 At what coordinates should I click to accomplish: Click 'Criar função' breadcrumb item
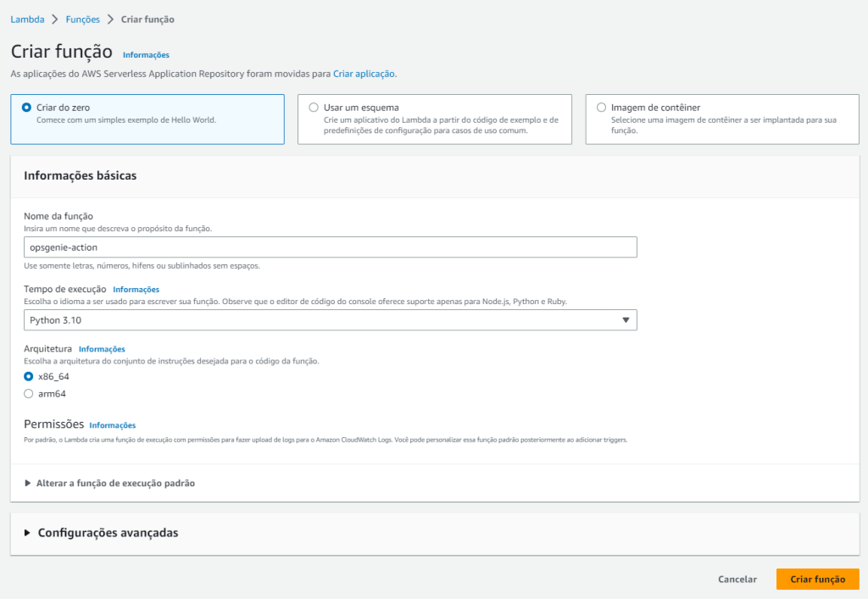click(147, 19)
